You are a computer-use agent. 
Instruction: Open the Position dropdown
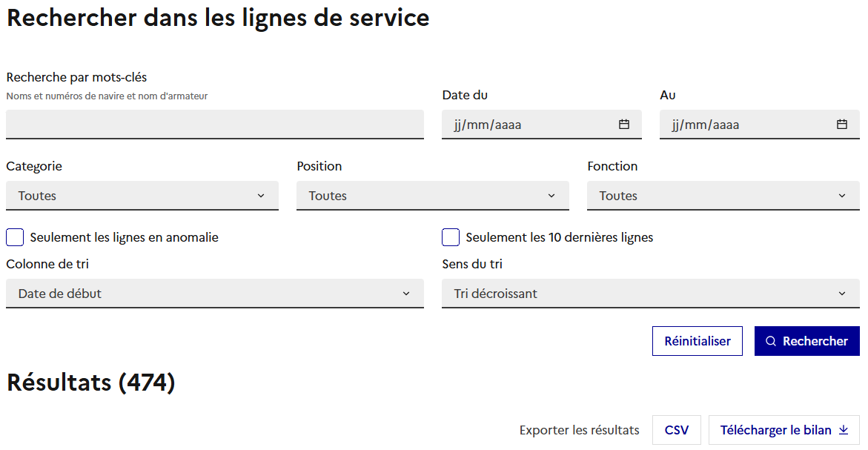pos(432,196)
